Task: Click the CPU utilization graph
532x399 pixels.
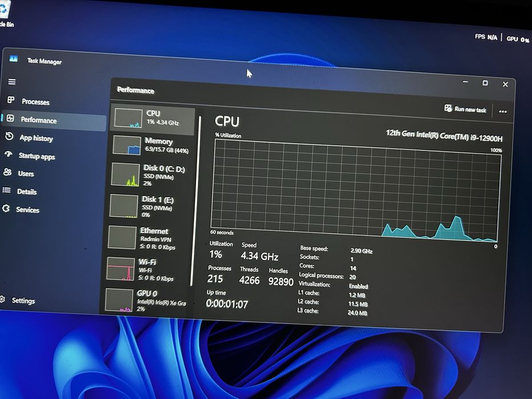Action: tap(356, 190)
